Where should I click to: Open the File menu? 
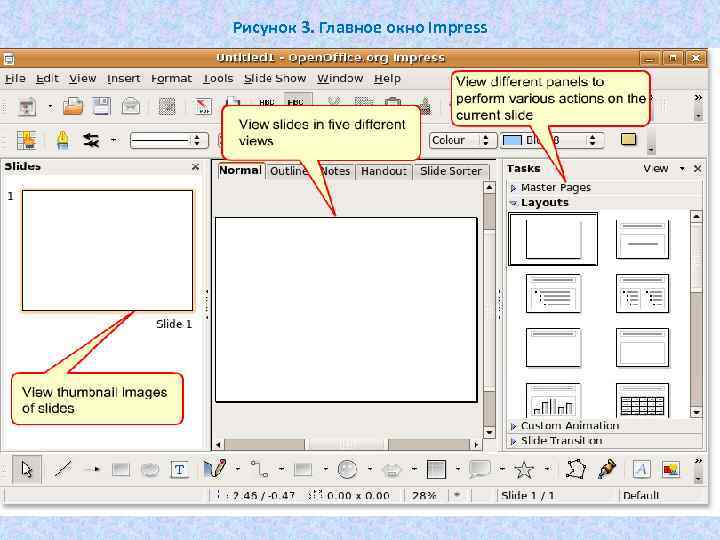point(15,79)
